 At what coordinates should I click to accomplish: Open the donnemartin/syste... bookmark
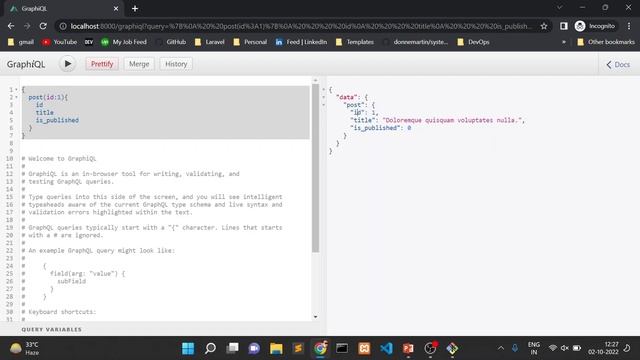(x=415, y=42)
